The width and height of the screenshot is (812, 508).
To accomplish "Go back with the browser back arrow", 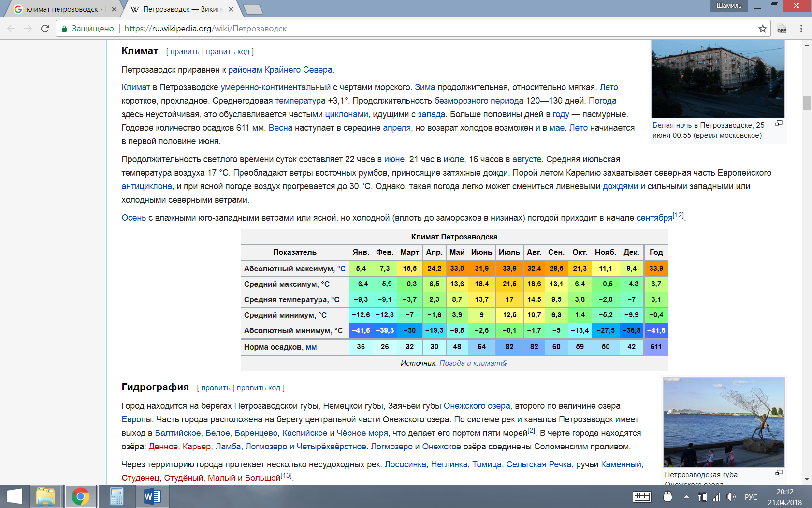I will pos(12,29).
